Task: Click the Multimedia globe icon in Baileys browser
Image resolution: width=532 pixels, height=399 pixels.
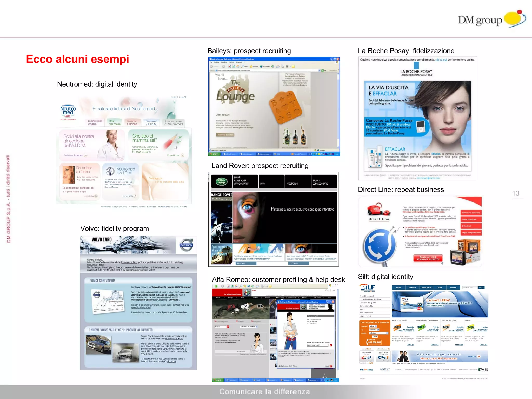Action: tap(261, 66)
